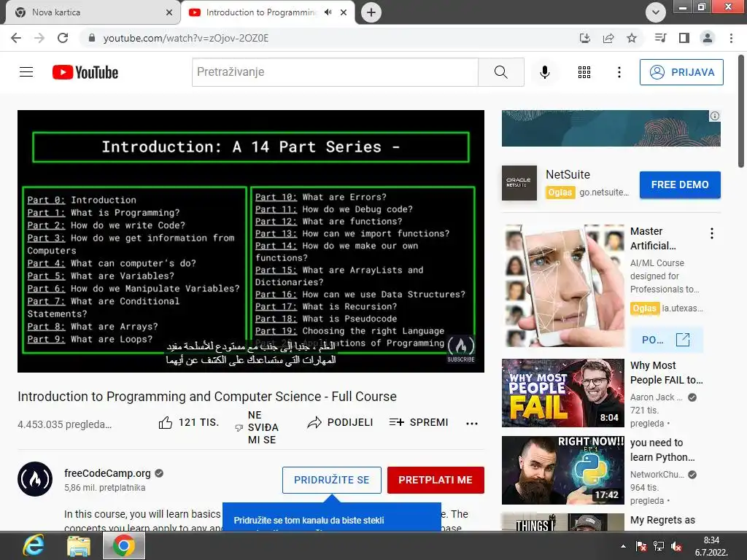747x560 pixels.
Task: Mute tab via speaker icon
Action: tap(328, 12)
